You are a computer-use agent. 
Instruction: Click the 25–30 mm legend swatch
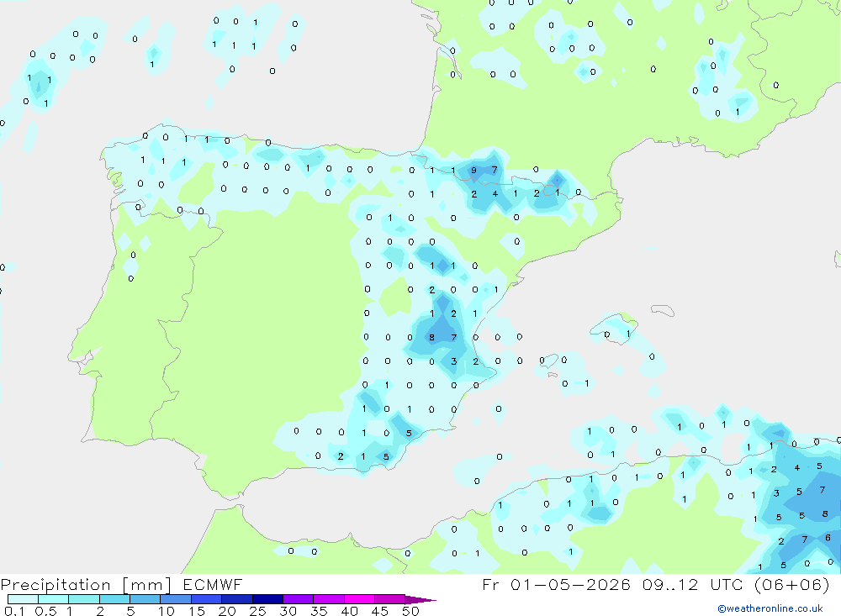pyautogui.click(x=267, y=599)
